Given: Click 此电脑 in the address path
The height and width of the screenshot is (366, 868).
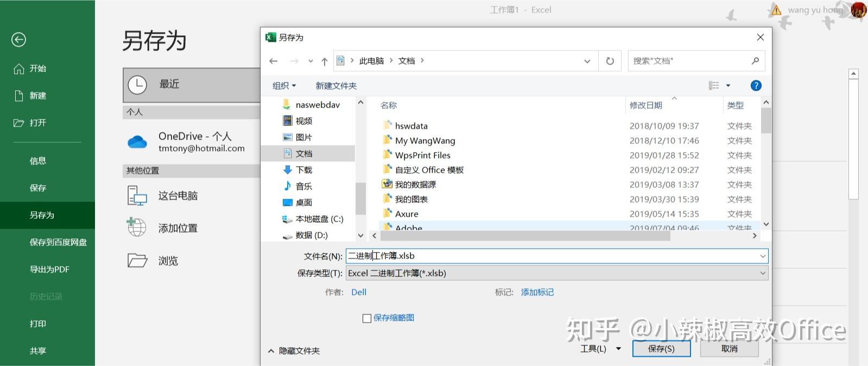Looking at the screenshot, I should [371, 61].
